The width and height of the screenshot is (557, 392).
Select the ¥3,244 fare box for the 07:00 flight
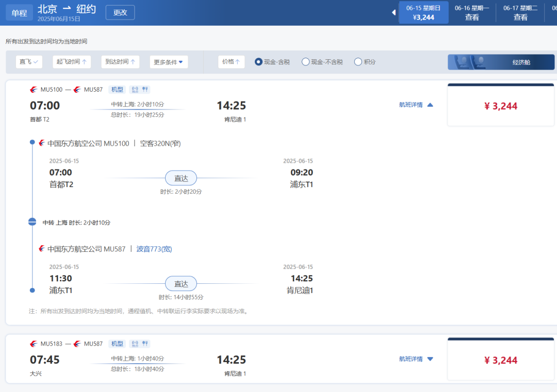click(501, 106)
